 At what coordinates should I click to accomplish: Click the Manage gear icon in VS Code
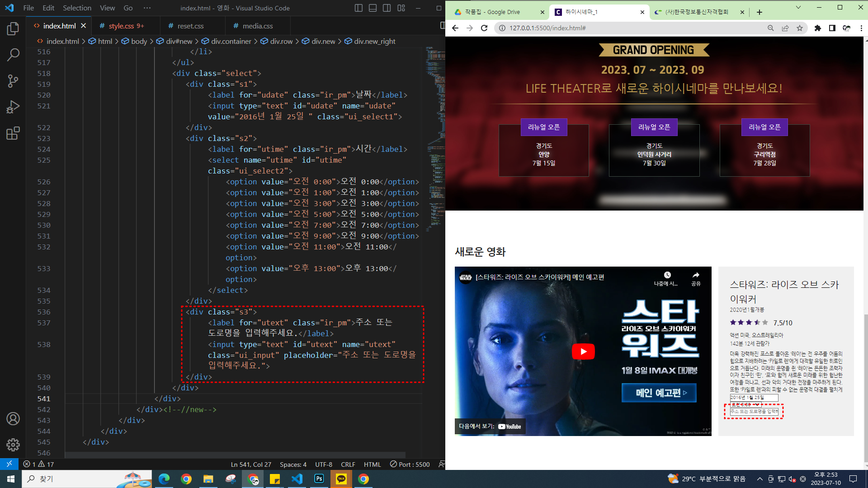(x=13, y=445)
